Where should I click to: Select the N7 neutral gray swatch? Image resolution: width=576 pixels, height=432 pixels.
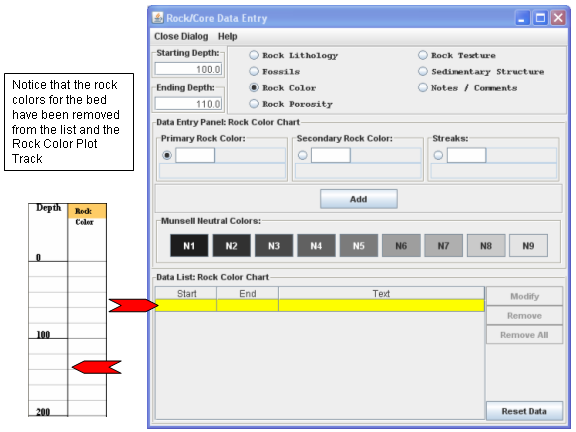pyautogui.click(x=443, y=246)
